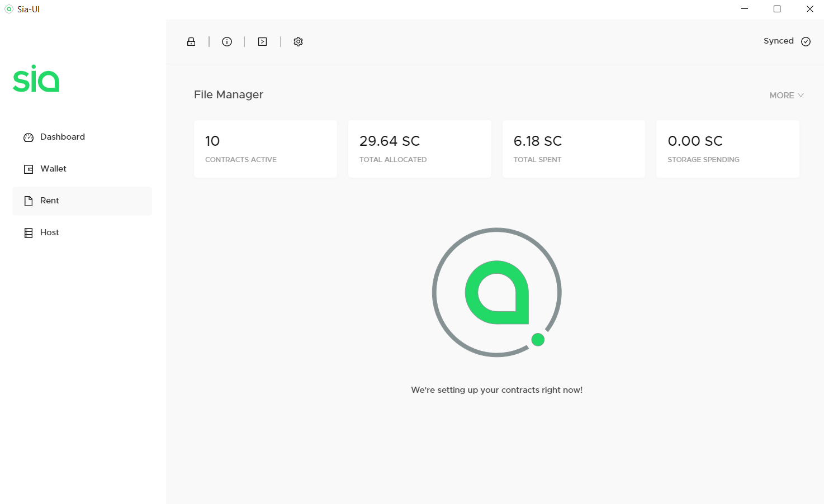Screen dimensions: 824x504
Task: Click the Sia logo in sidebar
Action: tap(36, 78)
